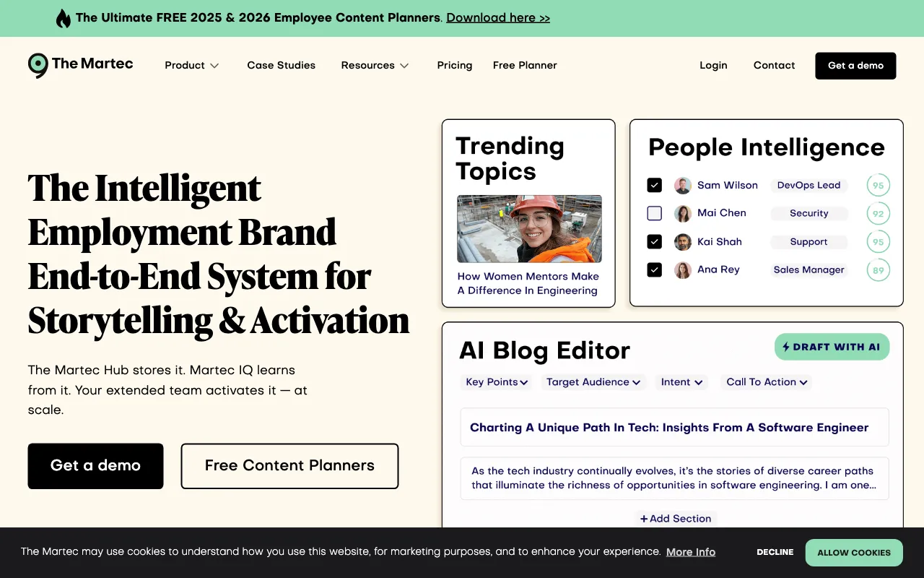Image resolution: width=924 pixels, height=578 pixels.
Task: Click the Security role tag
Action: tap(808, 214)
